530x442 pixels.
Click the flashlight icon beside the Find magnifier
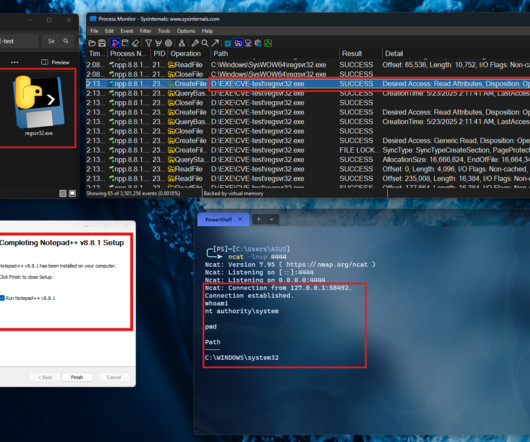tap(195, 43)
